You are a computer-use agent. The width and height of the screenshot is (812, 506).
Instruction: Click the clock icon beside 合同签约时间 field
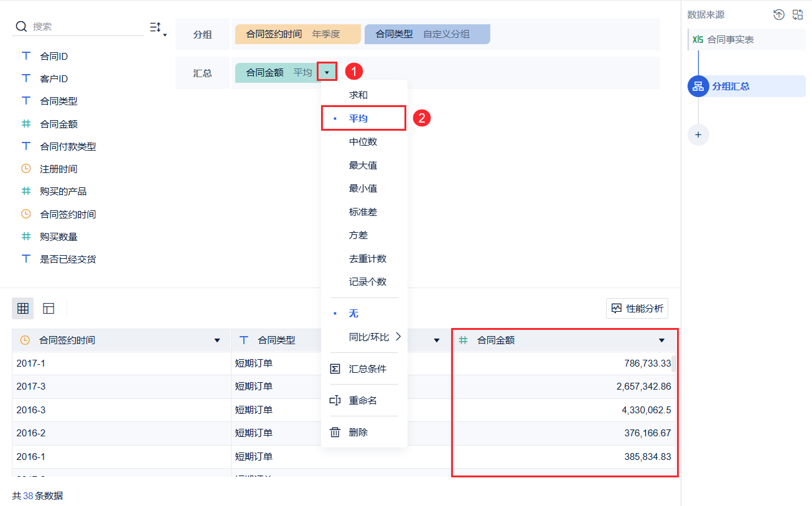pos(26,214)
